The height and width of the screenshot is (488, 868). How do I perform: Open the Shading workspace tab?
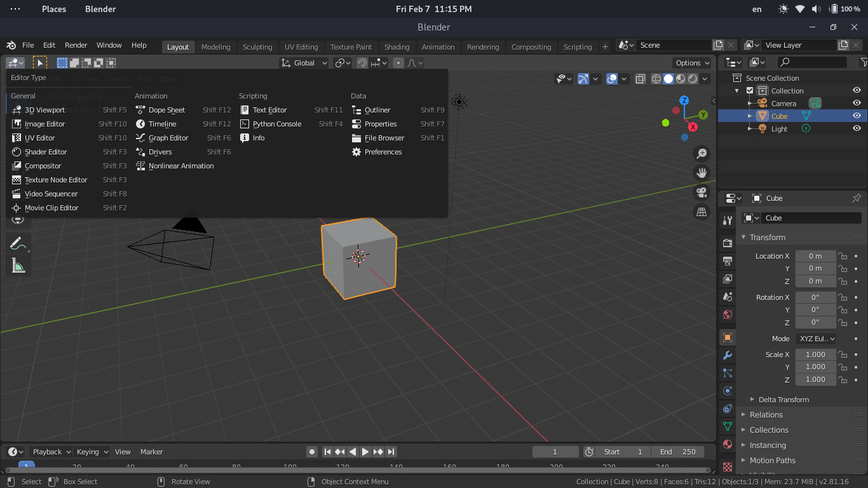tap(397, 47)
